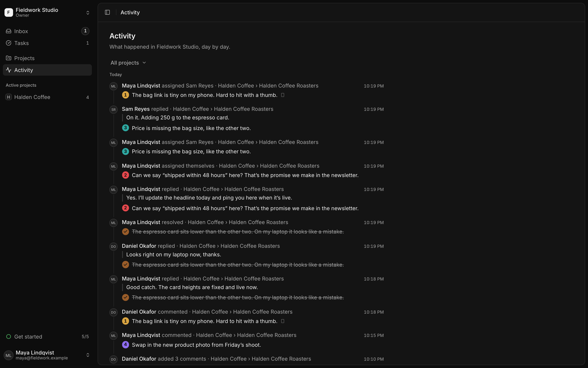Click the Inbox unread count badge

click(x=85, y=31)
